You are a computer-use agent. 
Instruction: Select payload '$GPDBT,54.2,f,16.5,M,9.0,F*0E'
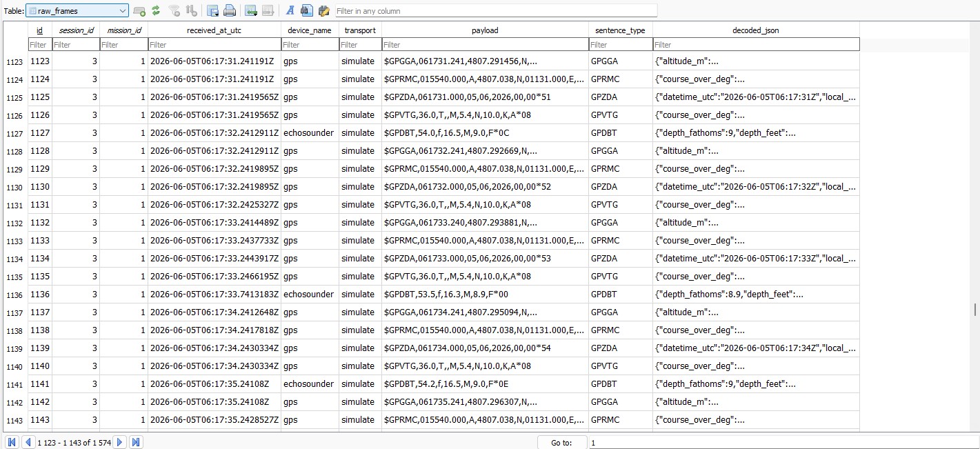[x=485, y=384]
